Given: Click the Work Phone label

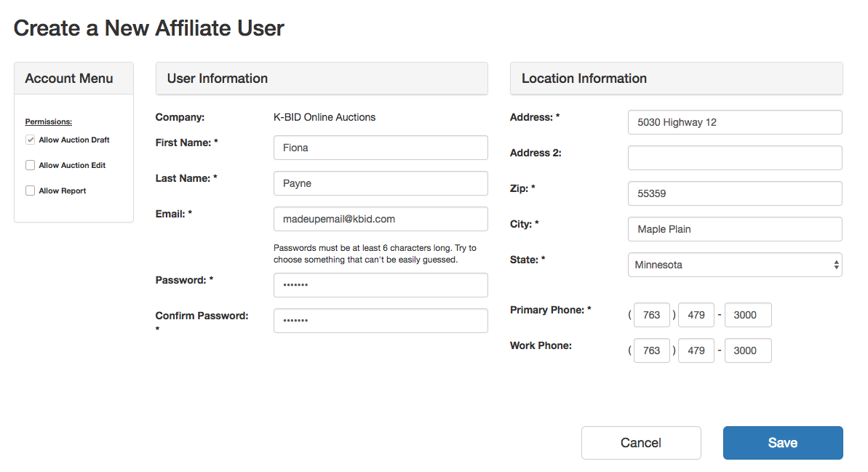Looking at the screenshot, I should tap(541, 346).
